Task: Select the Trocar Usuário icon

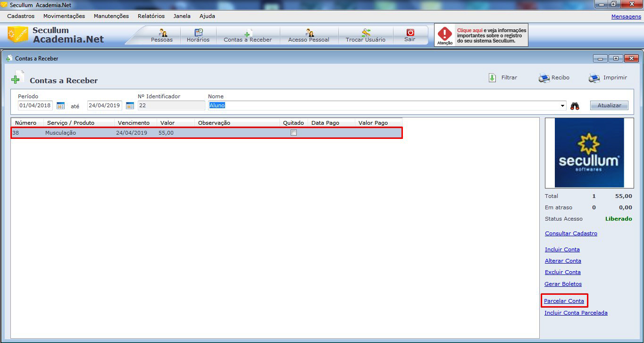Action: click(x=366, y=33)
